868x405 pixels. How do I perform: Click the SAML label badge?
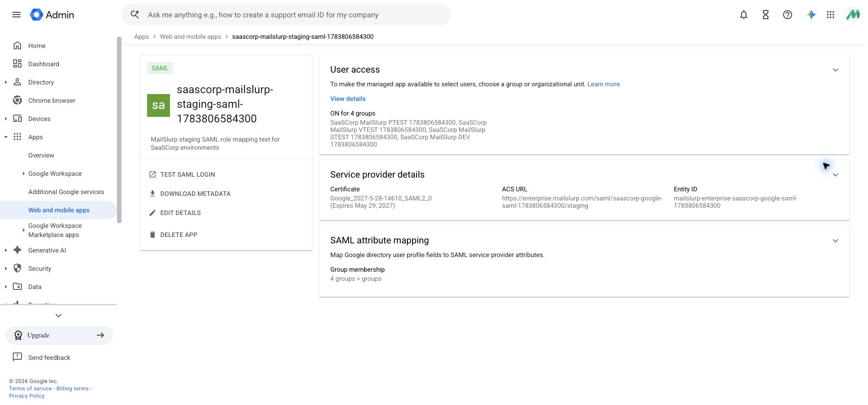coord(160,68)
